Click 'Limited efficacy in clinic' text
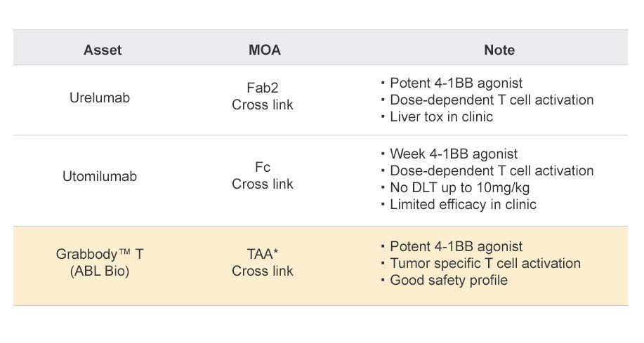 click(463, 204)
